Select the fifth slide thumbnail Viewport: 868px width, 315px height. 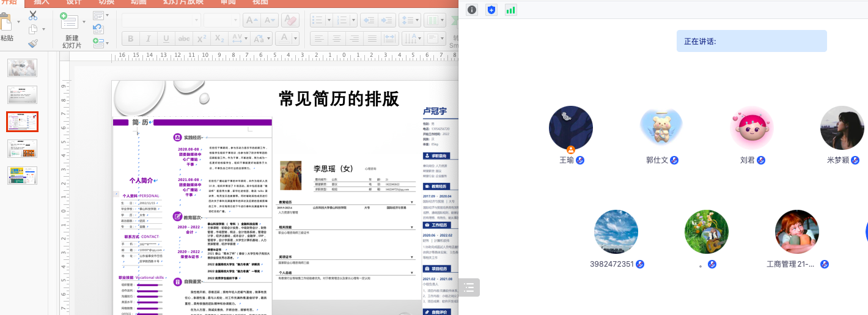coord(22,176)
